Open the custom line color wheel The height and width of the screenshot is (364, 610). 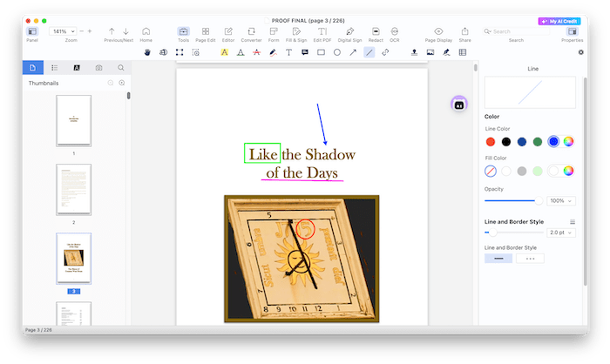pyautogui.click(x=568, y=142)
